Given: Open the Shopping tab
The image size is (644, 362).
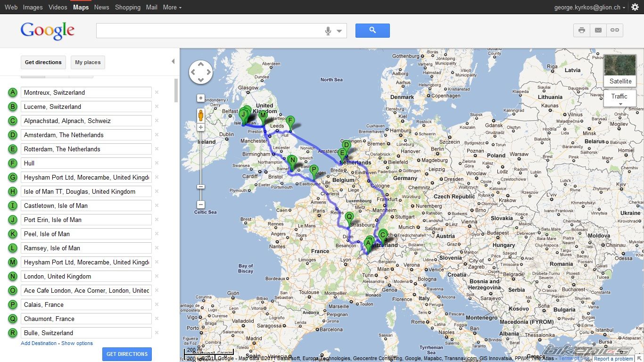Looking at the screenshot, I should point(128,7).
